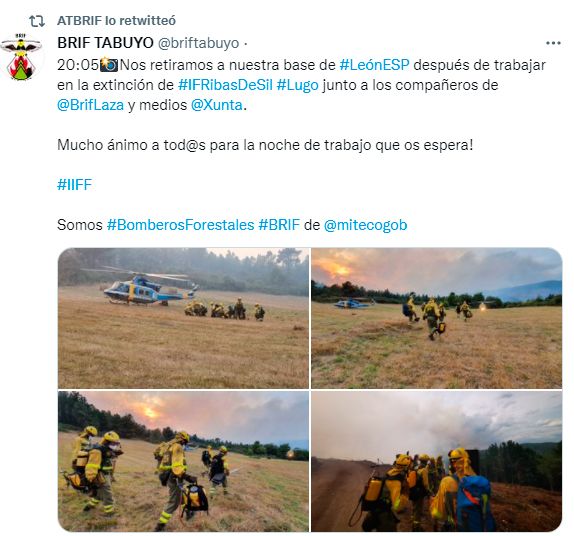Open the #IIFF hashtag
574x536 pixels.
click(74, 185)
